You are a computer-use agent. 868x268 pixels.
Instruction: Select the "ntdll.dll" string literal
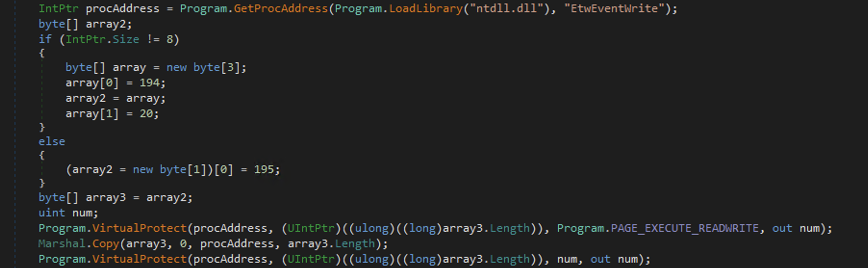[x=507, y=9]
